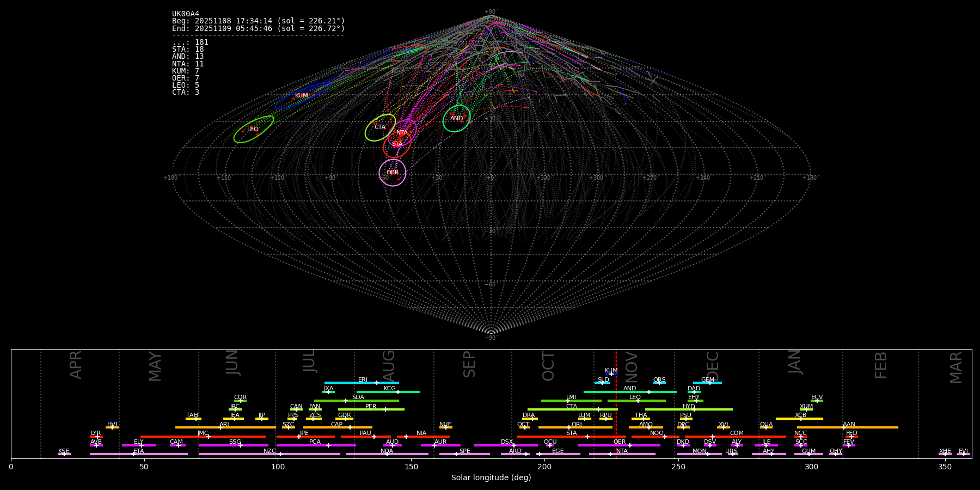Image resolution: width=980 pixels, height=490 pixels.
Task: Select the SDA shower label in the timeline
Action: click(x=358, y=397)
